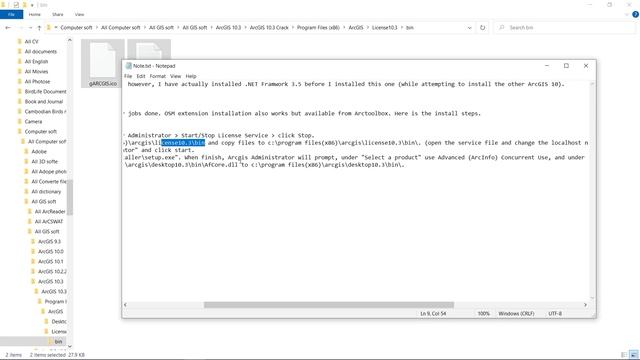640x360 pixels.
Task: Open Notepad's Help menu
Action: click(x=191, y=76)
